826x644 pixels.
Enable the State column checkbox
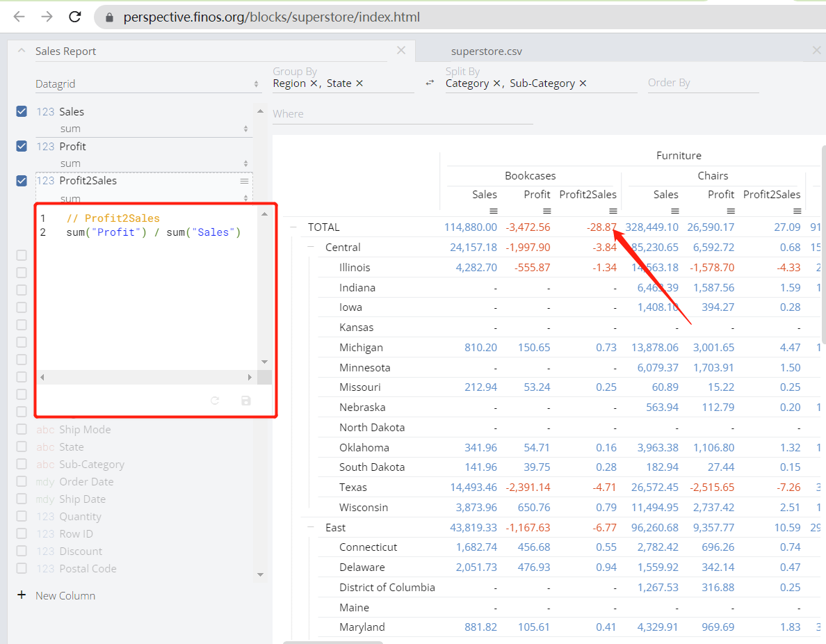22,446
